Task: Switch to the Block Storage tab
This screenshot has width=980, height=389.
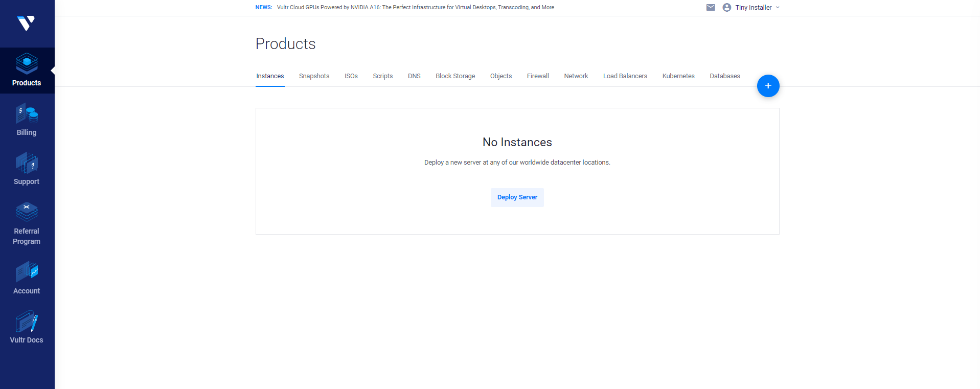Action: [x=455, y=76]
